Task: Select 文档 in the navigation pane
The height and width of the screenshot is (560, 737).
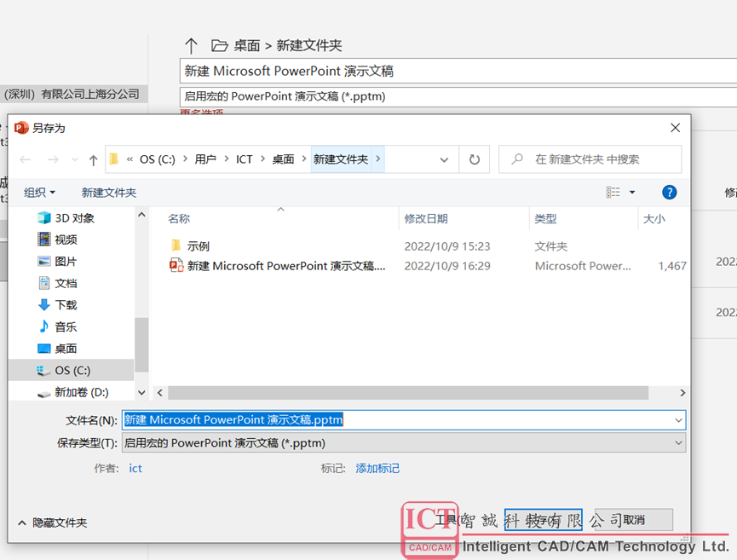Action: click(x=66, y=283)
